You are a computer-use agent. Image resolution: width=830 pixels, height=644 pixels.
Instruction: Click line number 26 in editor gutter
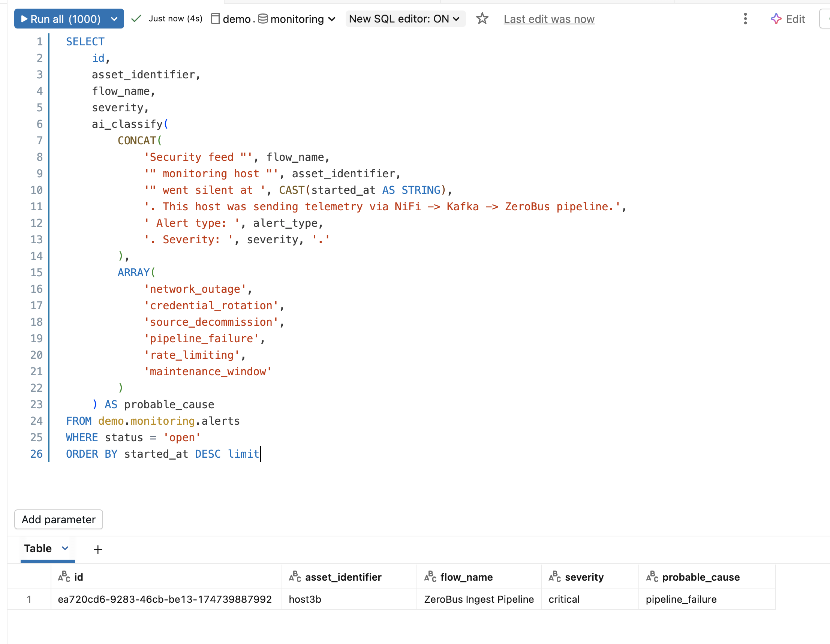pos(36,454)
